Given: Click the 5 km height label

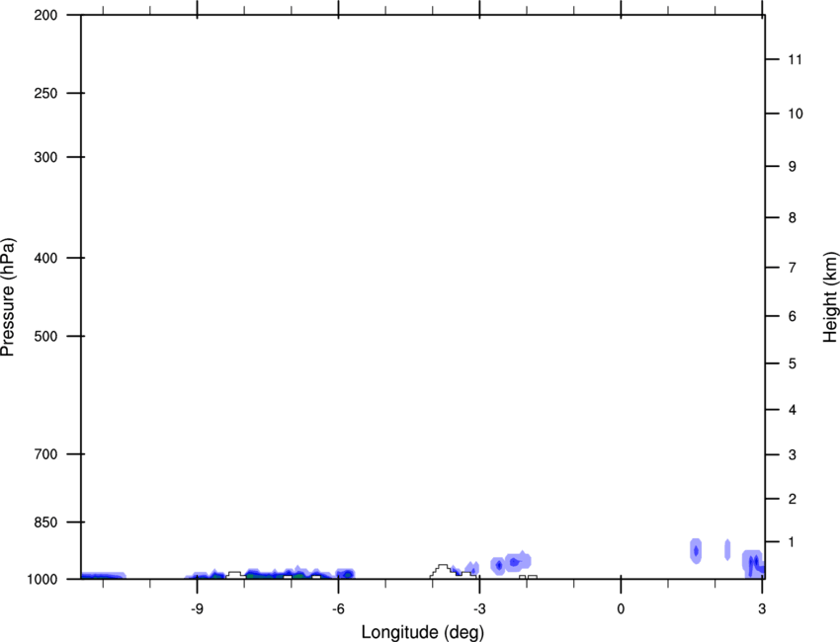Looking at the screenshot, I should coord(793,363).
